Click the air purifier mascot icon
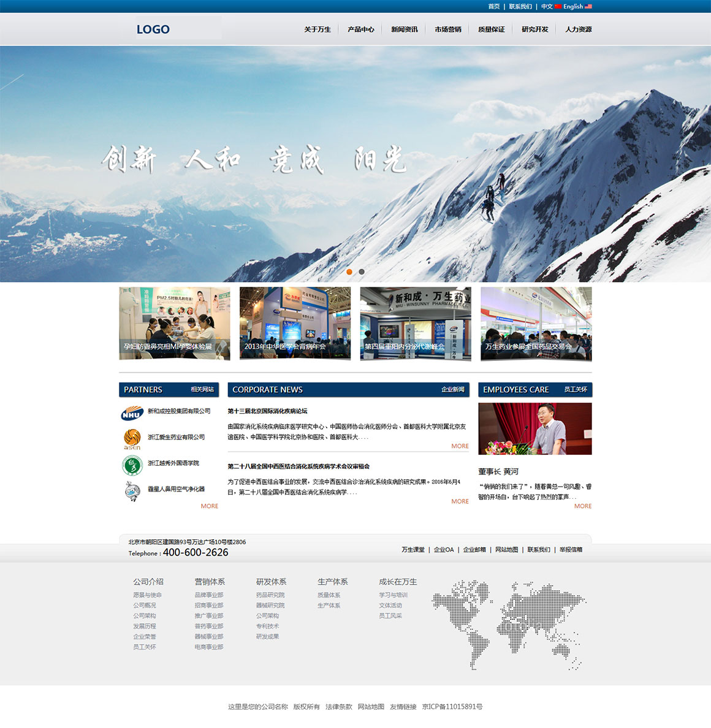711x728 pixels. pos(132,491)
